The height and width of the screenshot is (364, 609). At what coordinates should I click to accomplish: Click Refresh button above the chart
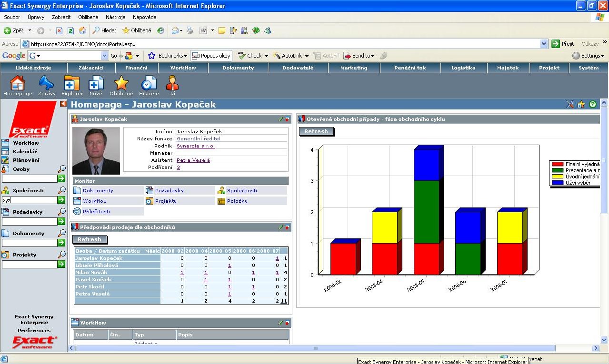click(316, 131)
